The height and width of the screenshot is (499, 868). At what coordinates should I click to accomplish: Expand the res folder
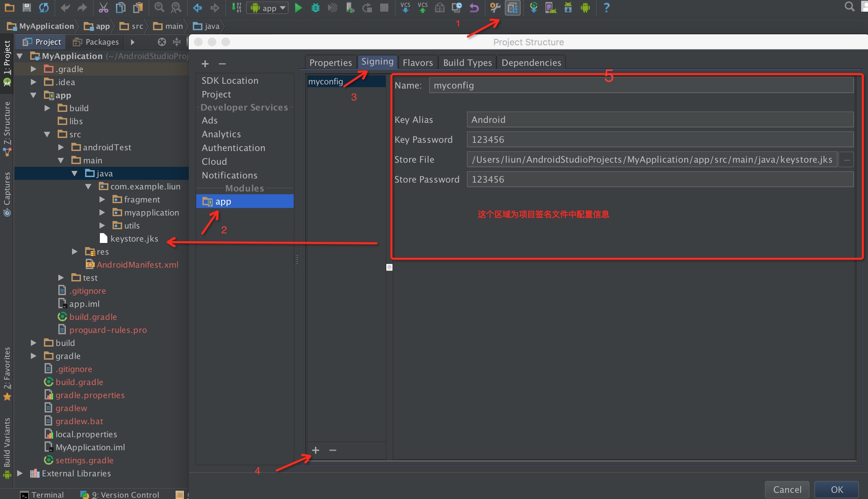pyautogui.click(x=74, y=252)
